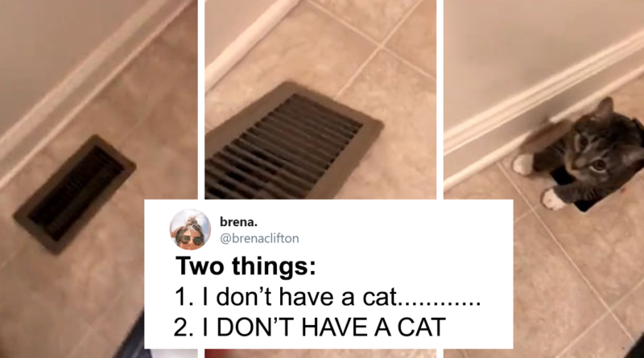Image resolution: width=644 pixels, height=358 pixels.
Task: Open the middle photo of the vent close-up
Action: pos(320,99)
